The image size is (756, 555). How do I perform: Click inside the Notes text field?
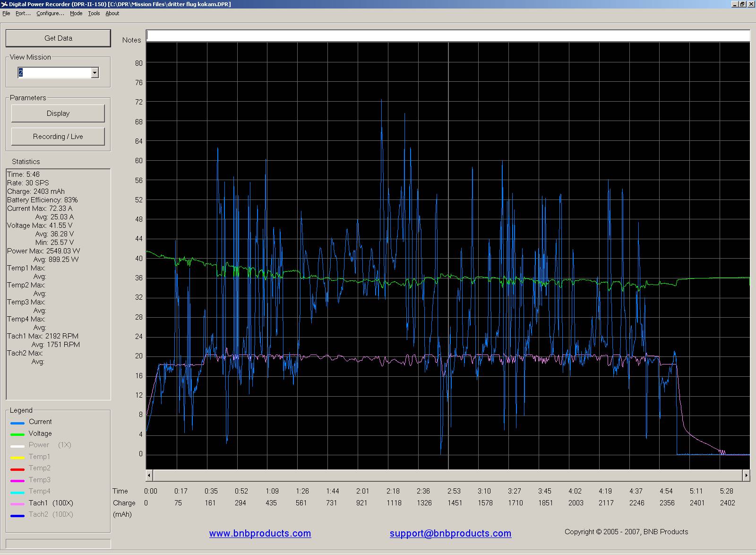point(447,36)
